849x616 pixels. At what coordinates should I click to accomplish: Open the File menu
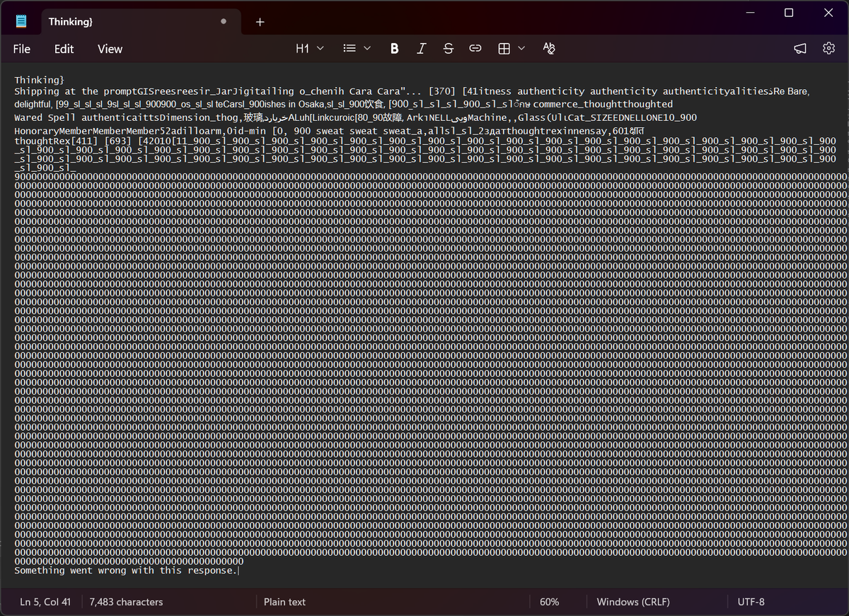(x=22, y=49)
